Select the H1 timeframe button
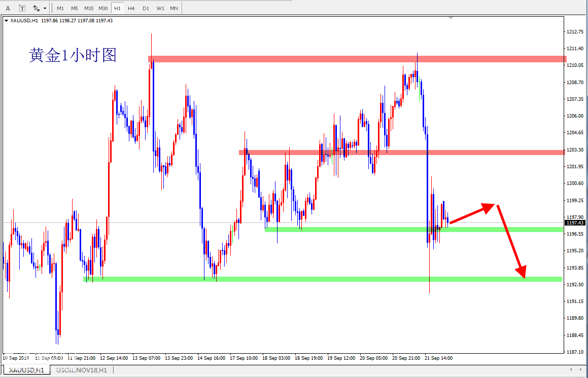This screenshot has height=378, width=588. click(x=117, y=8)
